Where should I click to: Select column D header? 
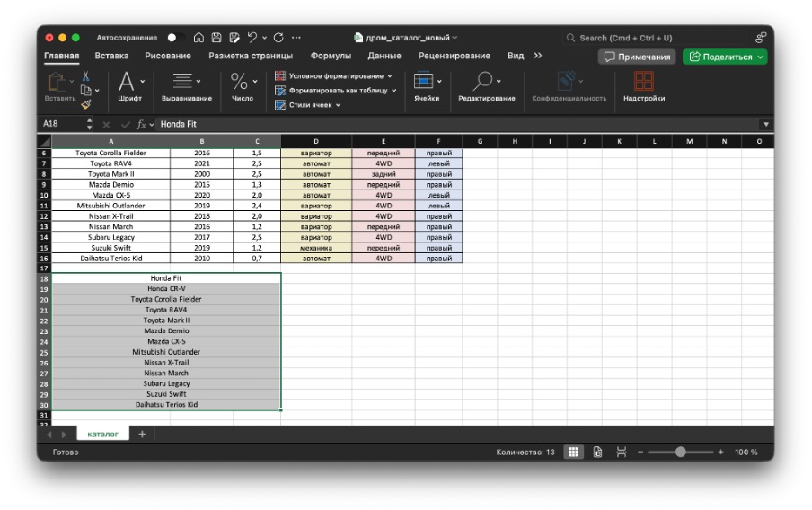[x=316, y=141]
